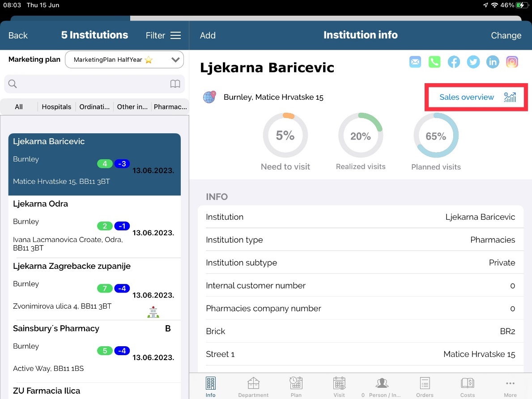
Task: Switch to the Hospitals filter tab
Action: [56, 107]
